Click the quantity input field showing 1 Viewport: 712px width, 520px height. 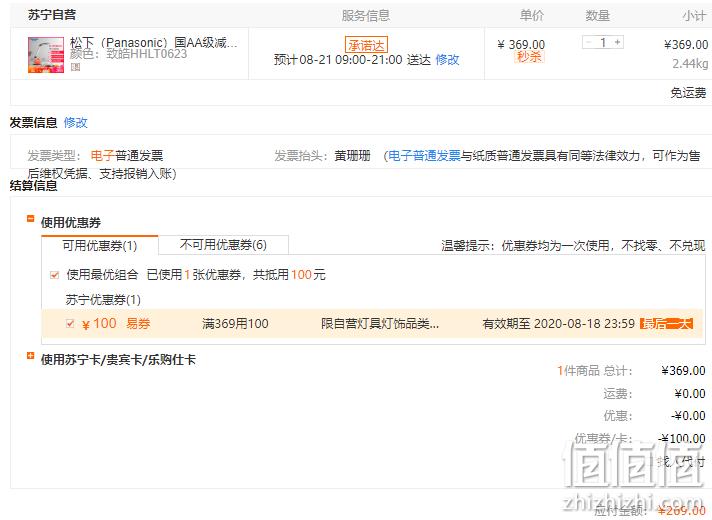point(603,42)
